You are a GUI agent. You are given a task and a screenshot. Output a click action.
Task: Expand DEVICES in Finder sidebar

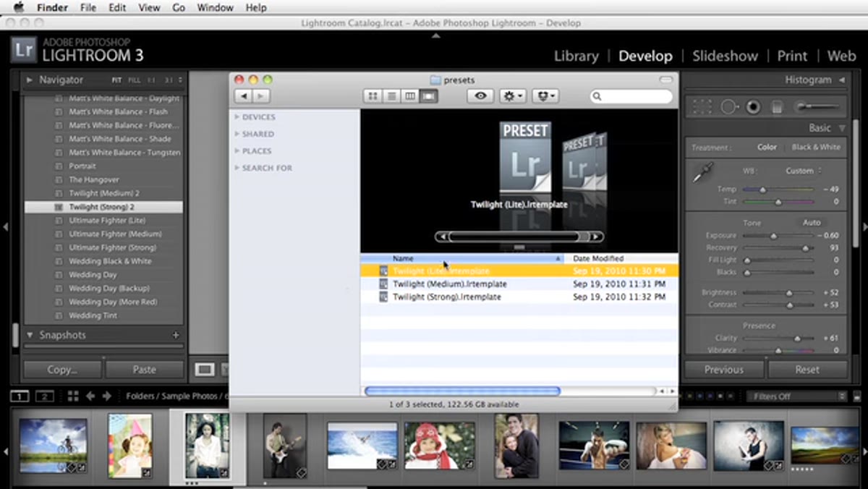(237, 116)
